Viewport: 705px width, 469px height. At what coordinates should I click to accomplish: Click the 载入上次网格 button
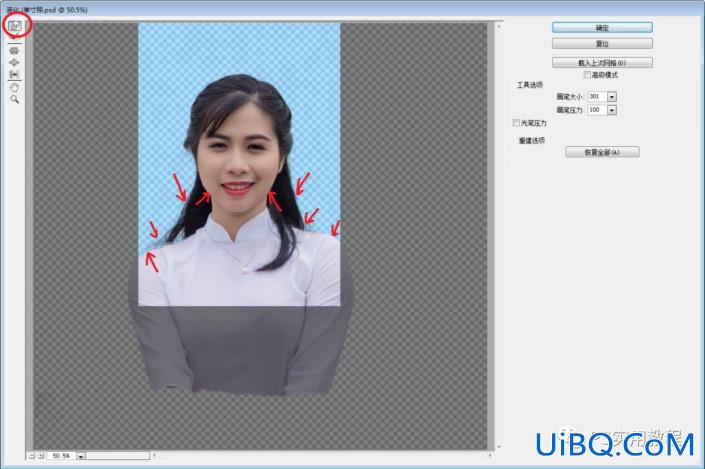click(x=602, y=63)
